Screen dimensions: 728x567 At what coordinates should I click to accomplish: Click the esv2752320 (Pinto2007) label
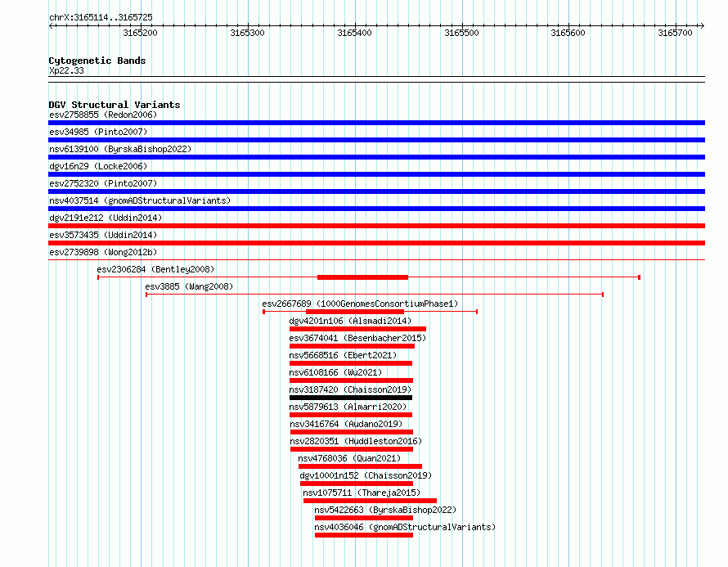pos(103,183)
